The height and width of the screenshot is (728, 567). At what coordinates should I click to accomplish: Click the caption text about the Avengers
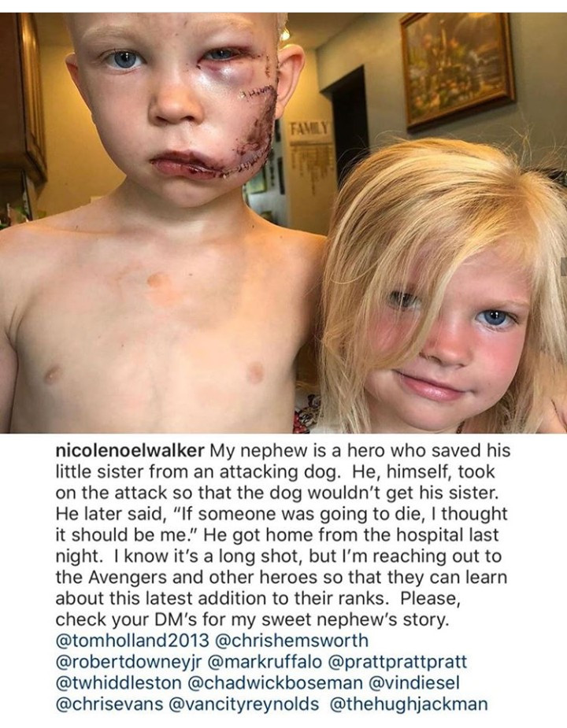pos(281,578)
